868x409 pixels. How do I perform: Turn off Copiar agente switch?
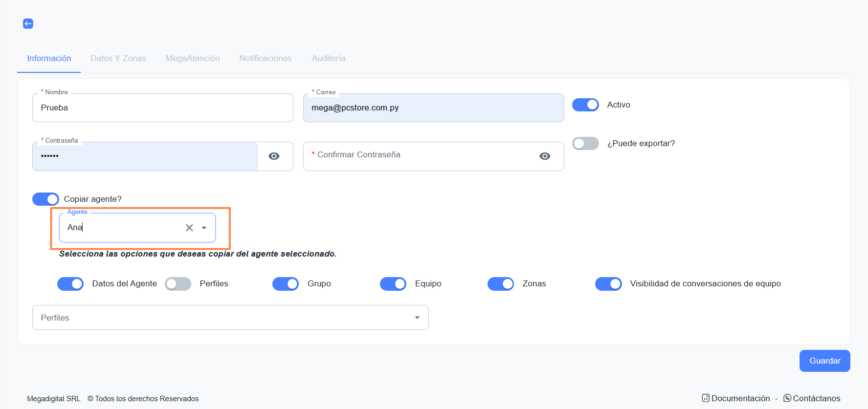45,199
